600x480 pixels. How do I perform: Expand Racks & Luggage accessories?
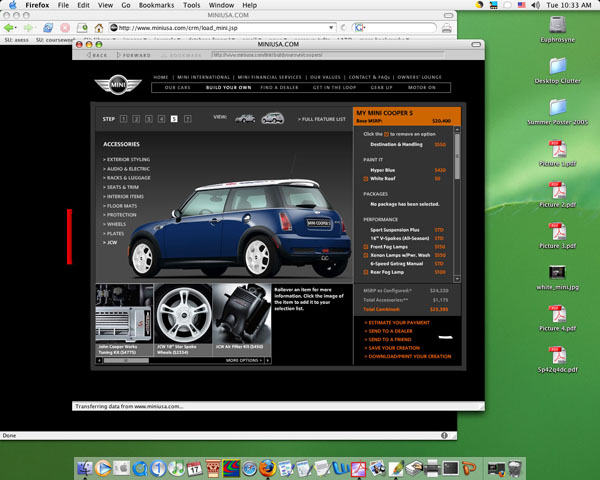pos(127,178)
